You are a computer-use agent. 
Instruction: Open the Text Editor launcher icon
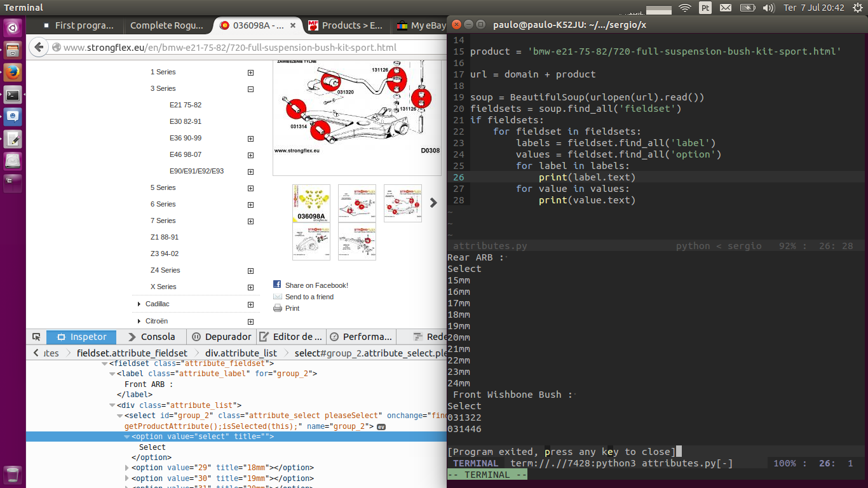pos(13,139)
